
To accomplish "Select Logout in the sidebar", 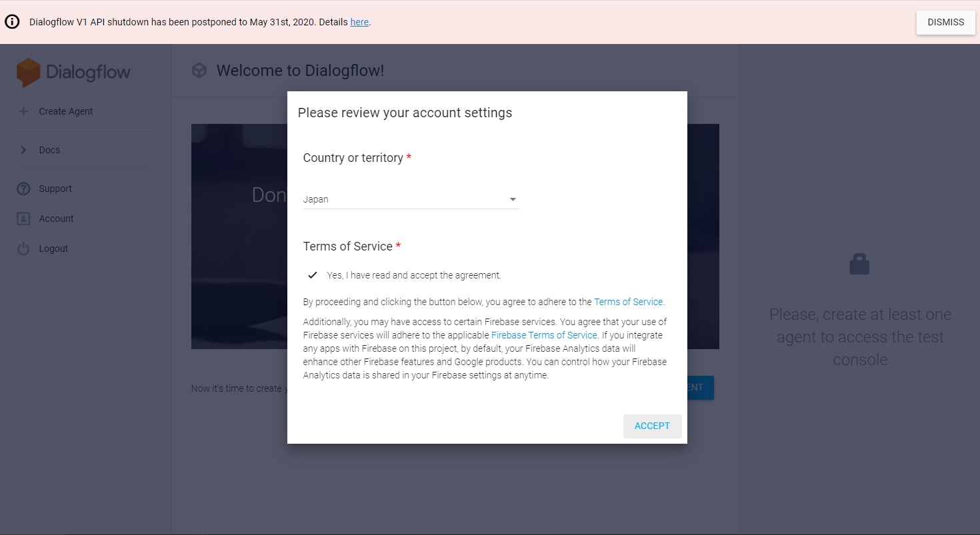I will coord(53,249).
